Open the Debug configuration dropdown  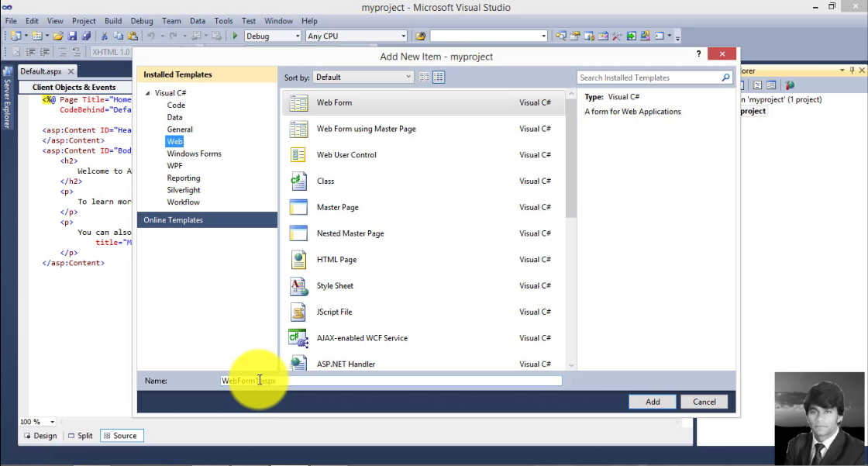pos(298,36)
